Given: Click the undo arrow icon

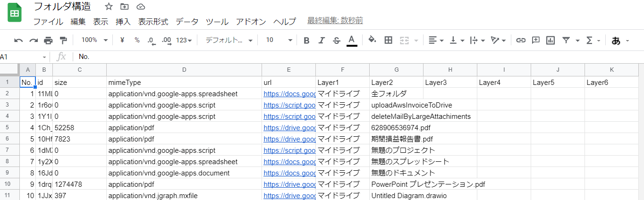Looking at the screenshot, I should point(18,40).
